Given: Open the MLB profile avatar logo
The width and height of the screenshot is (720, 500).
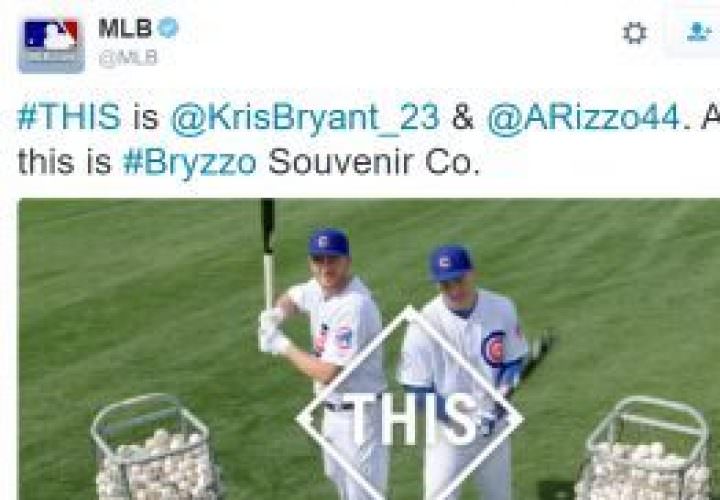Looking at the screenshot, I should pyautogui.click(x=51, y=45).
